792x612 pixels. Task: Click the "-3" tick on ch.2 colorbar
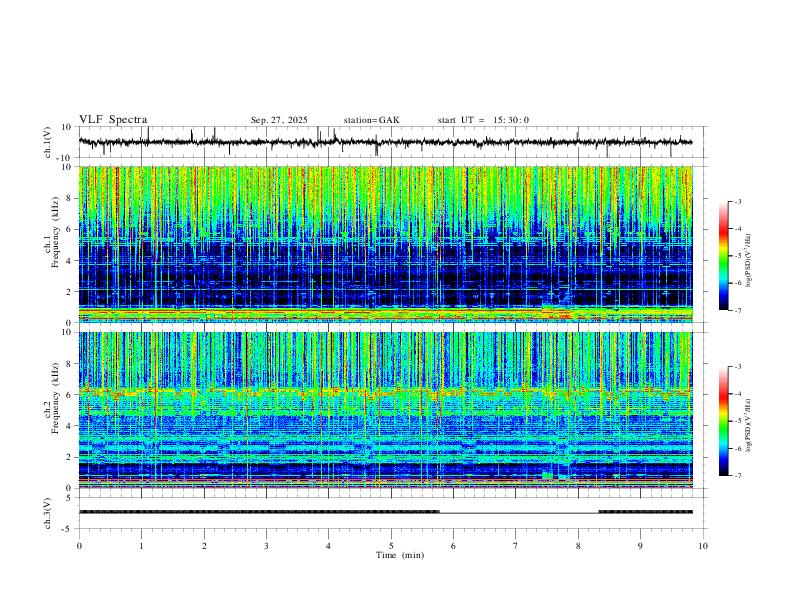(x=737, y=367)
